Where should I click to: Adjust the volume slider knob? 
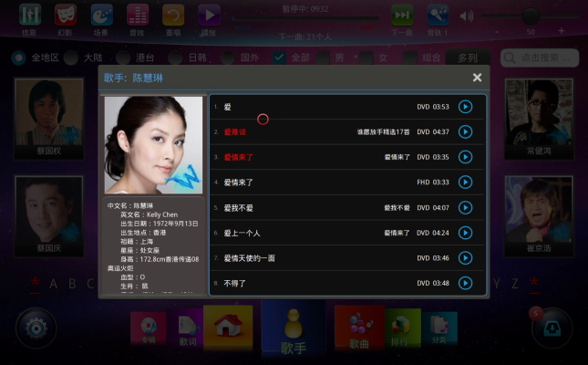(531, 16)
